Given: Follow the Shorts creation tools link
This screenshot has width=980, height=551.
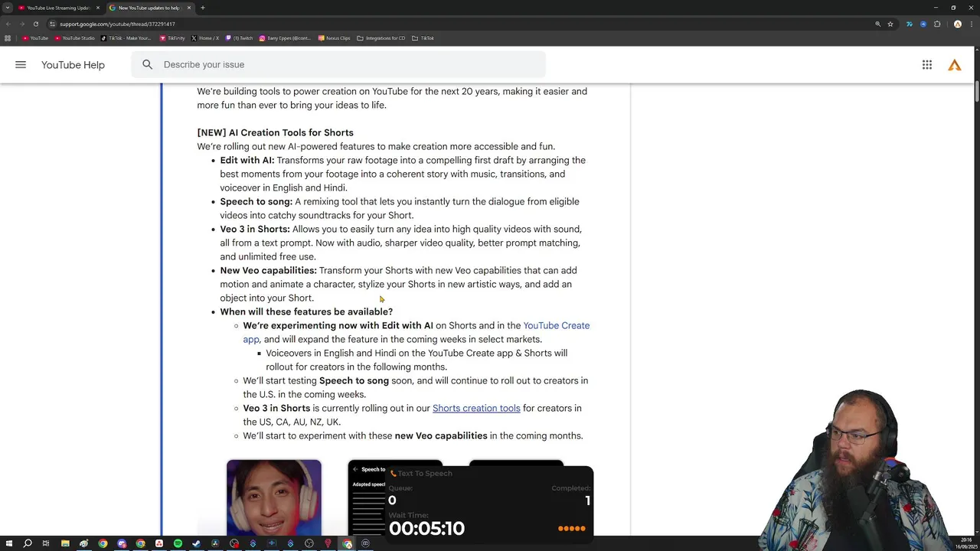Looking at the screenshot, I should (x=476, y=408).
